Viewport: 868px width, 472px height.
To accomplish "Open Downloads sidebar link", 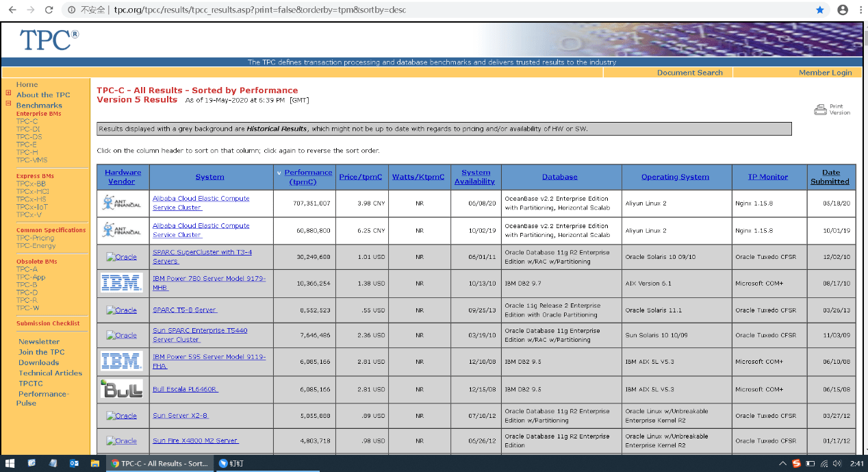I will [x=39, y=363].
